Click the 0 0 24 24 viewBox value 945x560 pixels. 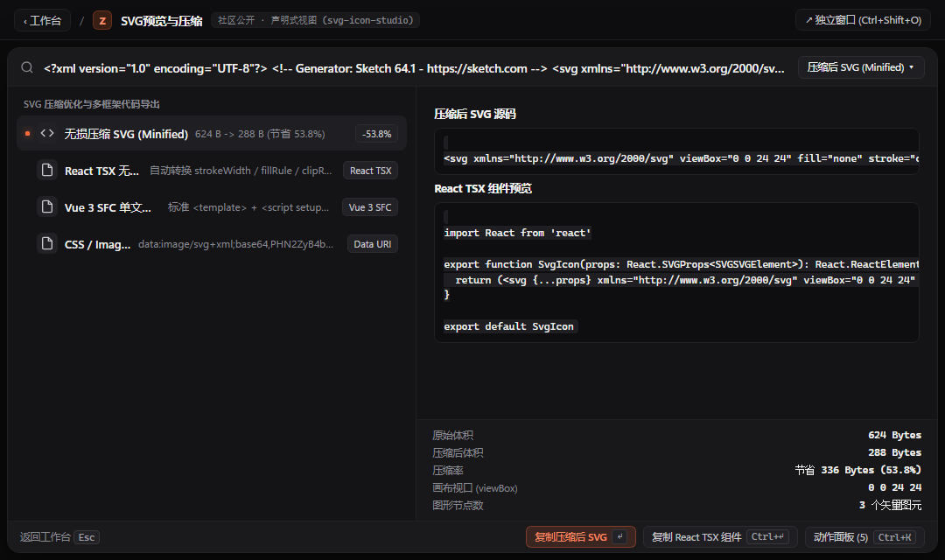894,487
